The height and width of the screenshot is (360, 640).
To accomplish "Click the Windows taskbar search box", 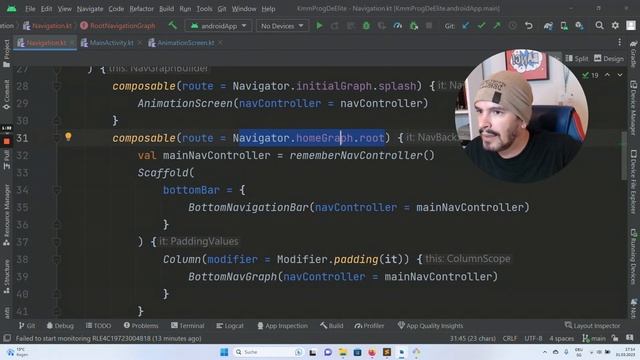I will click(269, 352).
